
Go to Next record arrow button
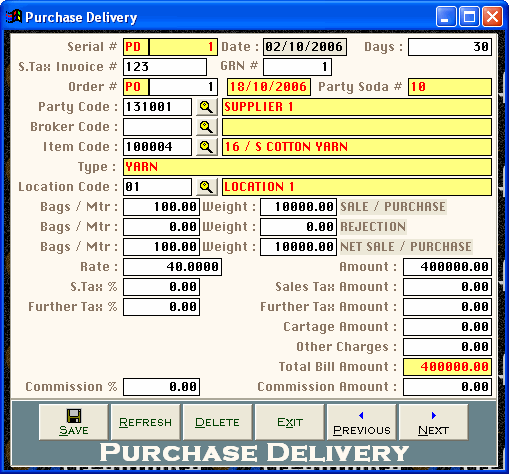434,422
